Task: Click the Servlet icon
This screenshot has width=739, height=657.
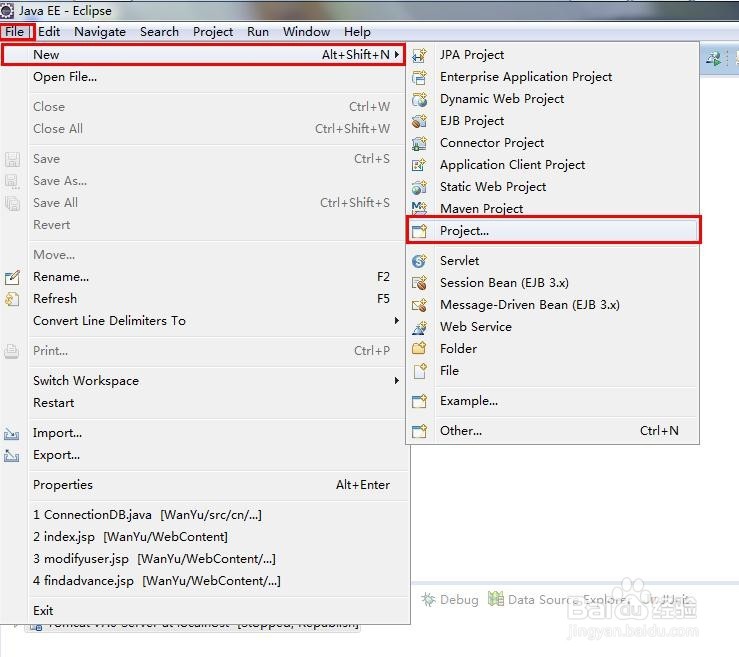Action: click(x=419, y=261)
